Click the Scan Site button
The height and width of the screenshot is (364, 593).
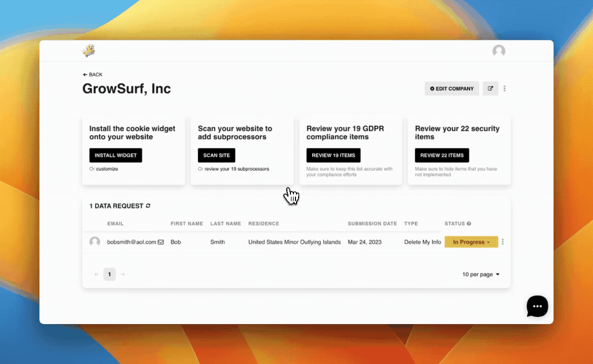(216, 155)
